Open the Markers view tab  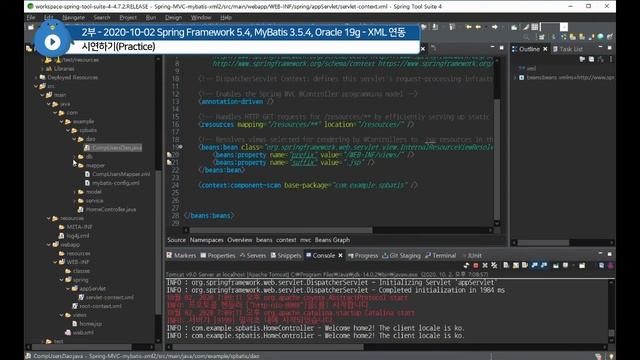[181, 256]
